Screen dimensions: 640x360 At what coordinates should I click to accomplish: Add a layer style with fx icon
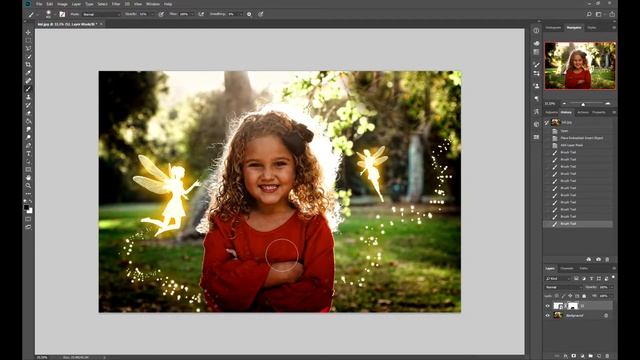(565, 356)
